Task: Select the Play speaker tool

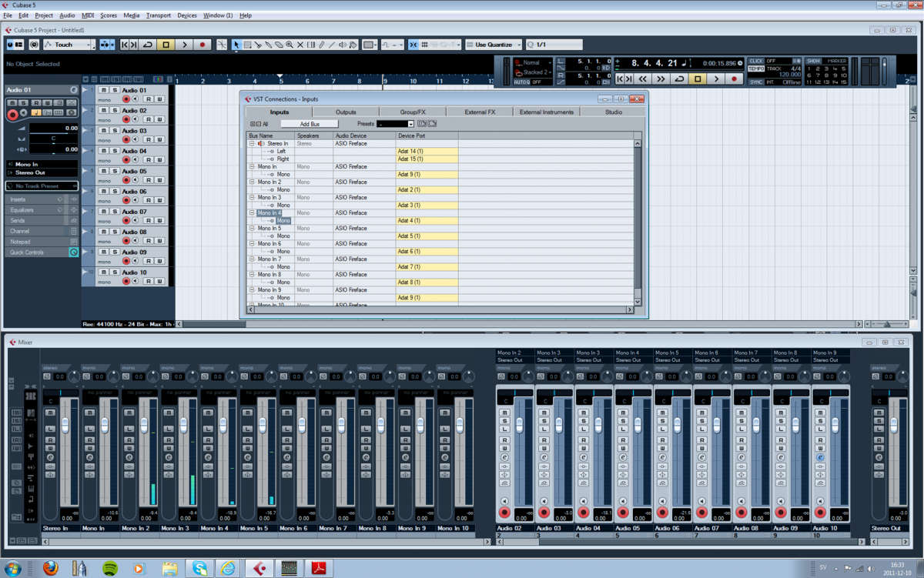Action: click(343, 45)
